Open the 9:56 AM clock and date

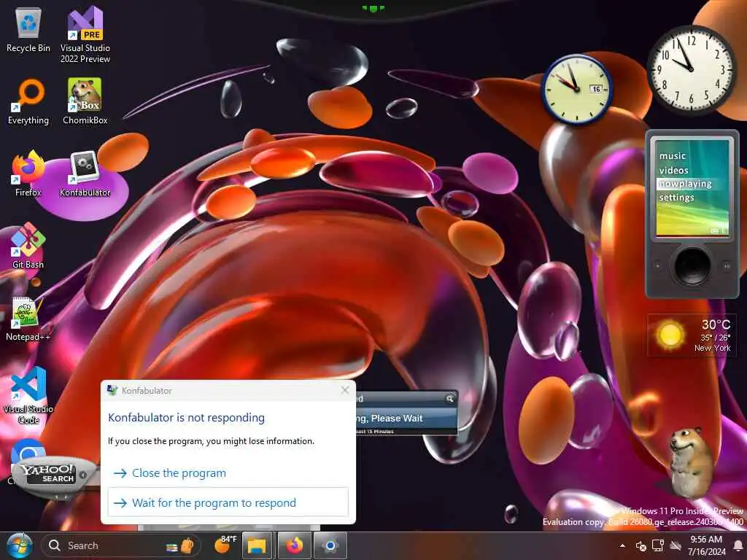pos(706,545)
